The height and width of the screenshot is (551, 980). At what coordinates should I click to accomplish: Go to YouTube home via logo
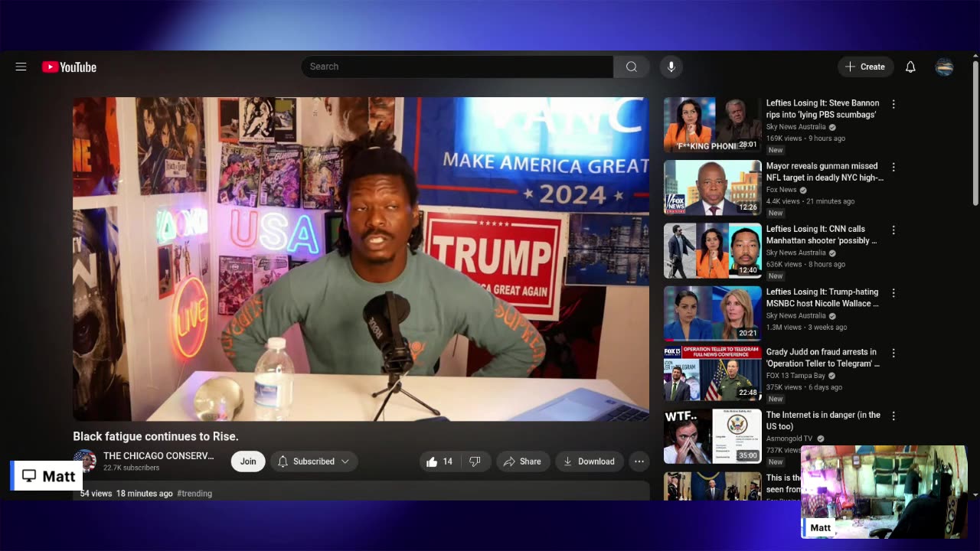[x=69, y=67]
